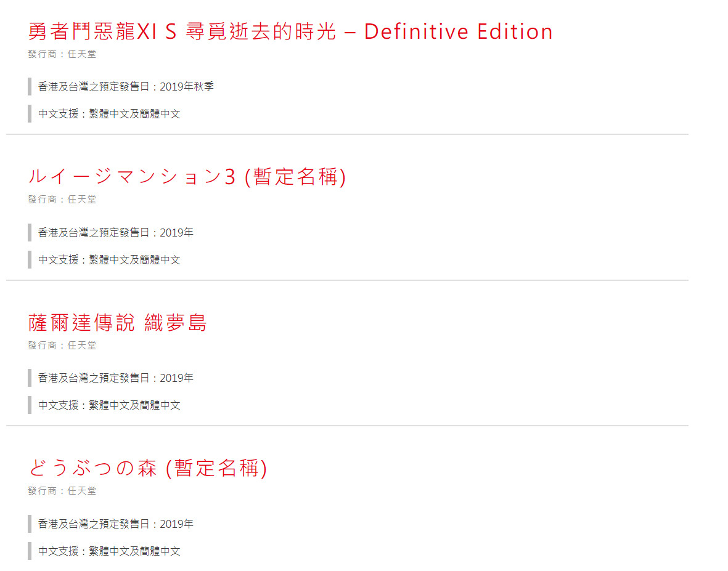Click 發行商：任天堂 under ルイージマンション3
Screen dimensions: 728x571
62,200
